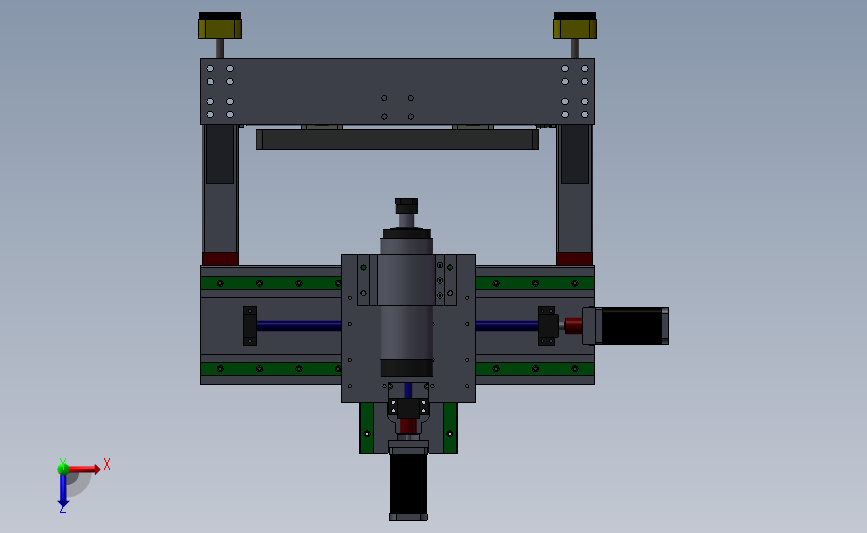
Task: Click the green Y axis dot of the triad
Action: [x=63, y=469]
